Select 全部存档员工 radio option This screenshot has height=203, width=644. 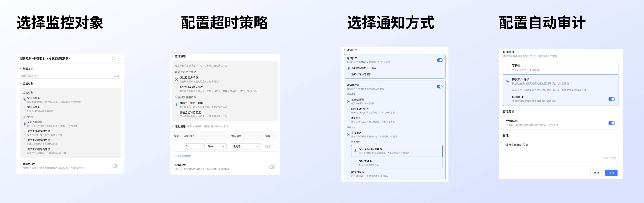click(x=24, y=100)
